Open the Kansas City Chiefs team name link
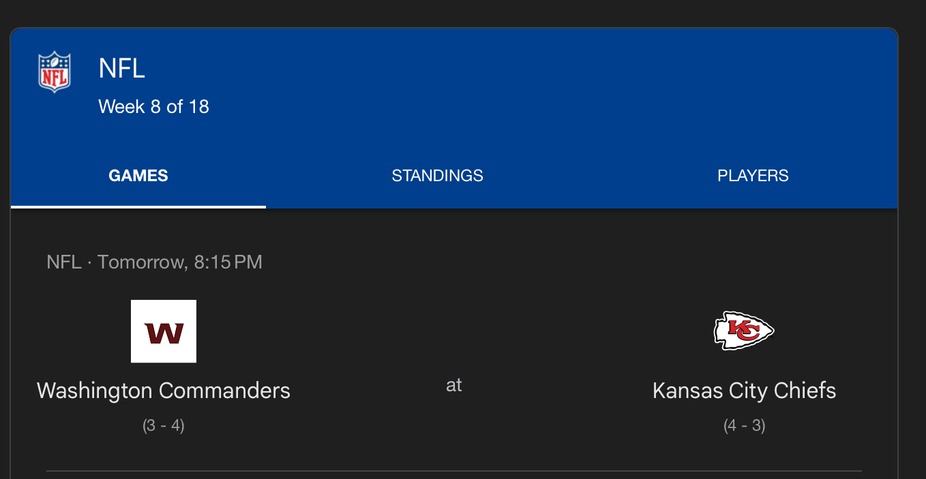 pos(743,390)
